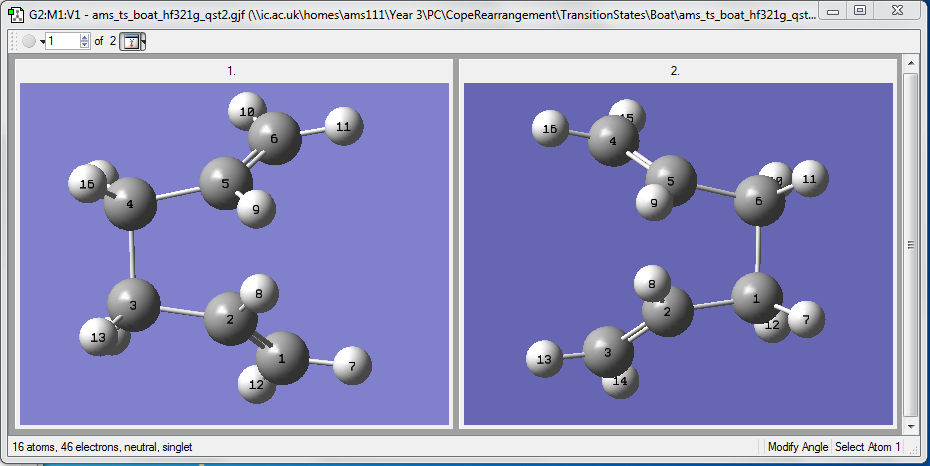Select hydrogen atom 7 in view panel 2
Image resolution: width=930 pixels, height=466 pixels.
pyautogui.click(x=806, y=319)
